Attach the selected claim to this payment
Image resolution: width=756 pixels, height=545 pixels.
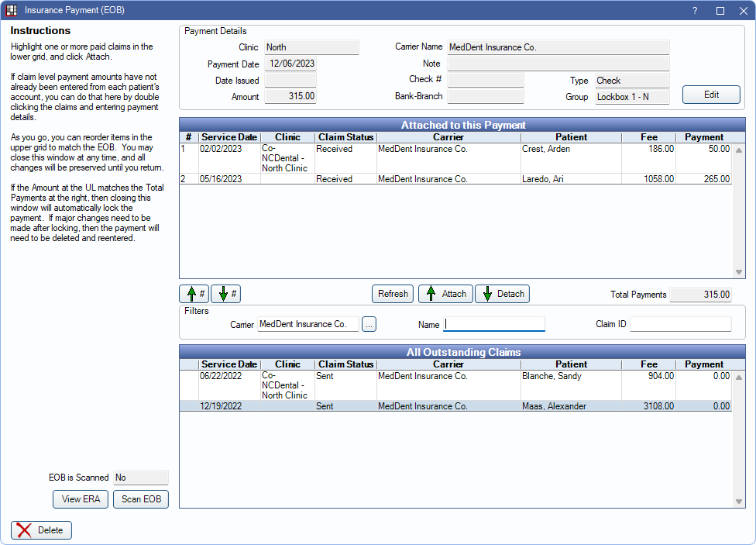(x=445, y=294)
